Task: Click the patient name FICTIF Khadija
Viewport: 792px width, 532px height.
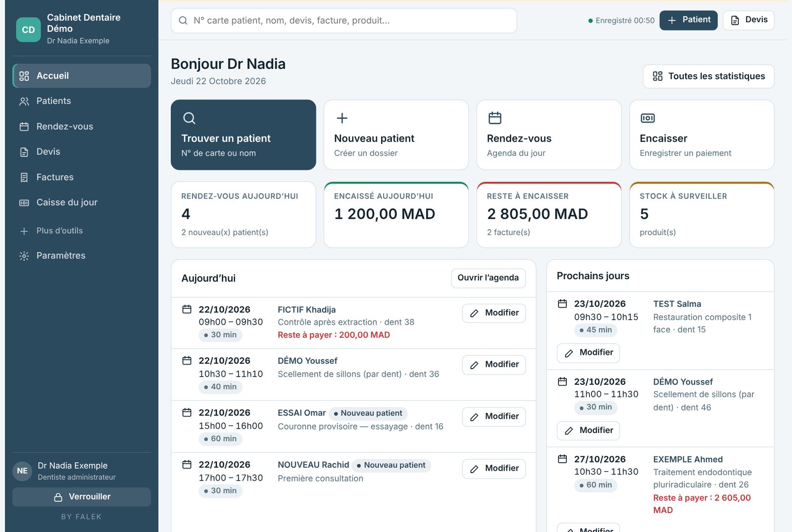Action: pos(307,310)
